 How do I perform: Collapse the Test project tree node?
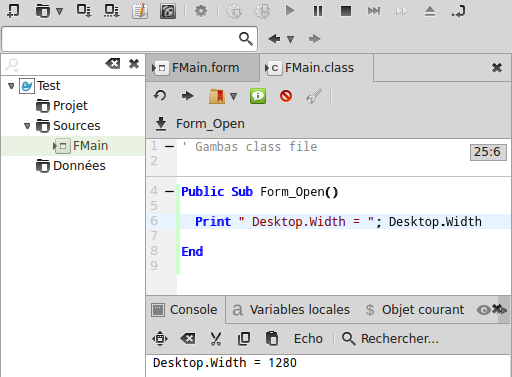[11, 86]
